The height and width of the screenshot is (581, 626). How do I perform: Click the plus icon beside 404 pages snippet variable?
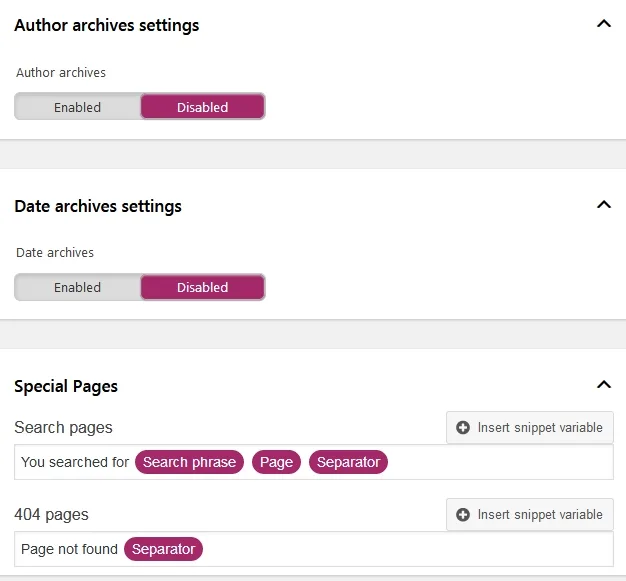coord(463,514)
